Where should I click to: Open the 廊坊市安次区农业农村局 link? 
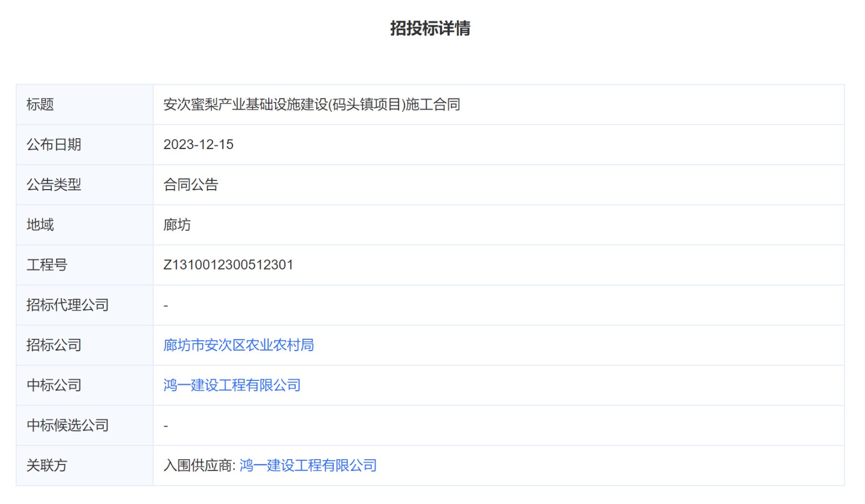tap(238, 345)
